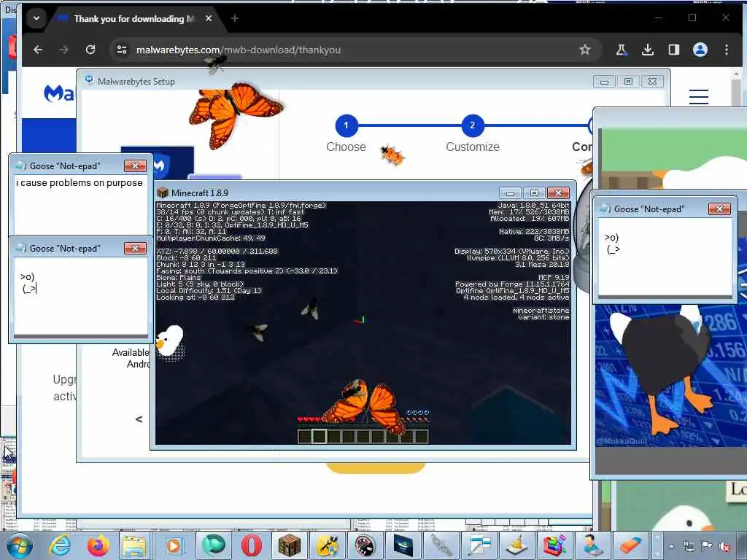Open site information icon in address bar
Screen dimensions: 747x560
coord(122,50)
